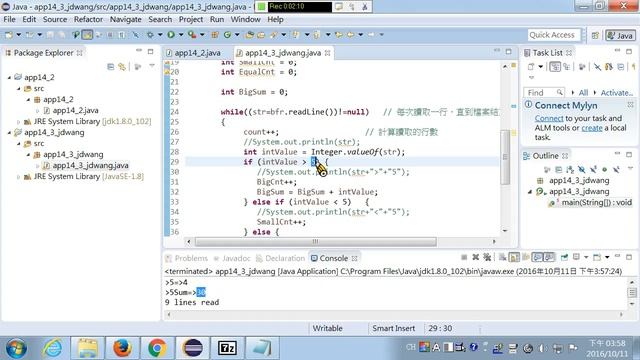The image size is (640, 360).
Task: Open 7-Zip from the taskbar
Action: [x=227, y=348]
